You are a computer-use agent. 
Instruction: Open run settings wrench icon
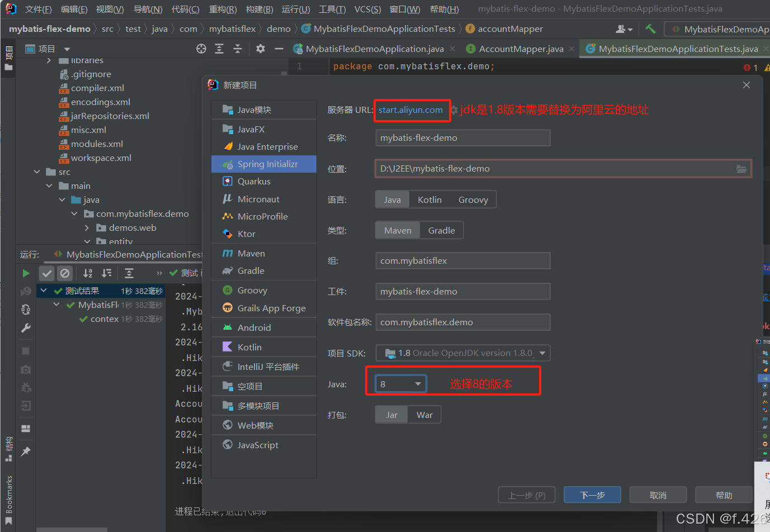pos(26,328)
